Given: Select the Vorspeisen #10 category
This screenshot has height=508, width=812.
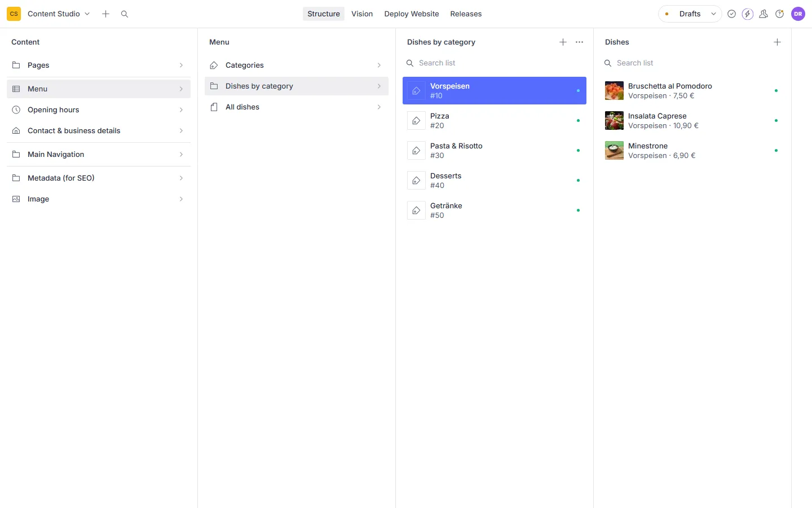Looking at the screenshot, I should tap(495, 90).
